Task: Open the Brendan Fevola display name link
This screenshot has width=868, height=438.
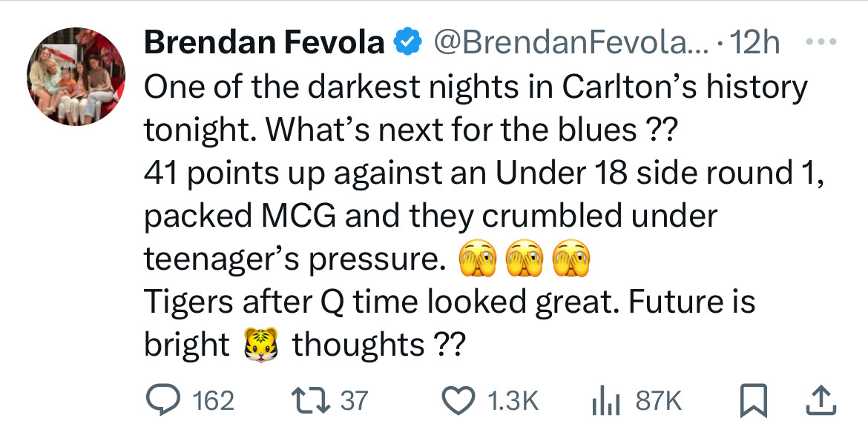Action: coord(264,42)
